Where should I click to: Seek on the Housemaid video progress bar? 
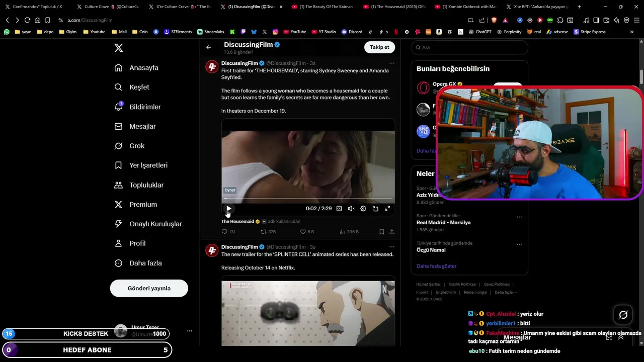[x=308, y=199]
